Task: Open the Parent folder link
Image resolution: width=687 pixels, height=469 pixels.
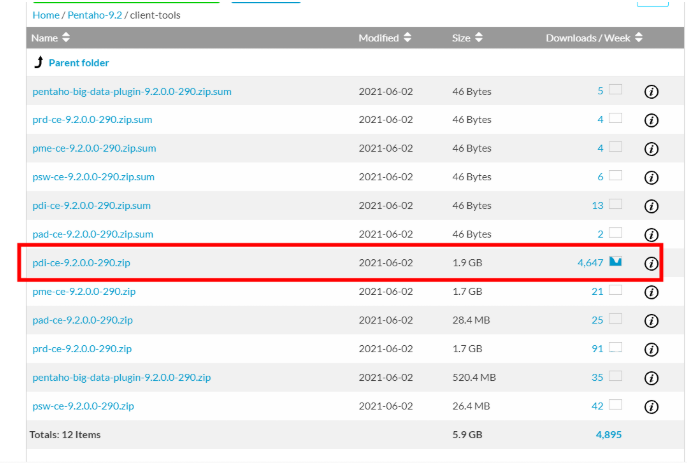Action: (x=79, y=63)
